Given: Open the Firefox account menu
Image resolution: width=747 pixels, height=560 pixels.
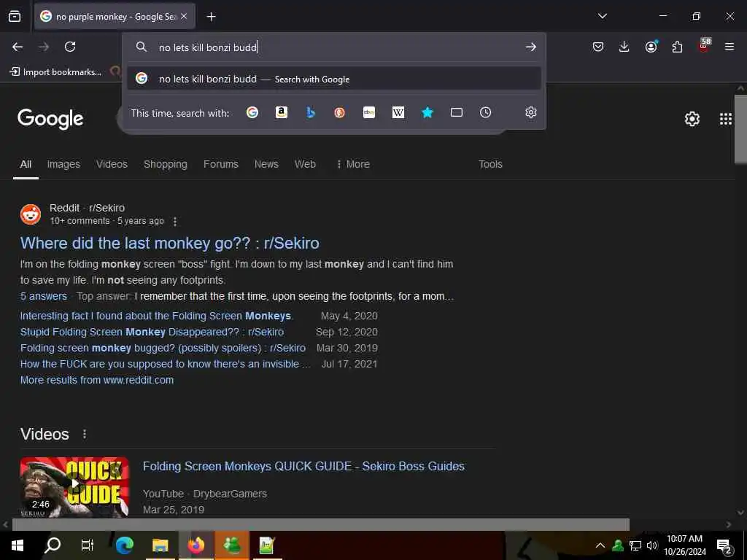Looking at the screenshot, I should 651,47.
